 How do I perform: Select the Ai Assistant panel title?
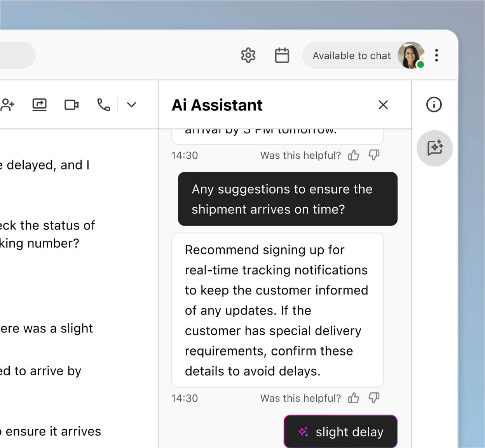(x=217, y=105)
